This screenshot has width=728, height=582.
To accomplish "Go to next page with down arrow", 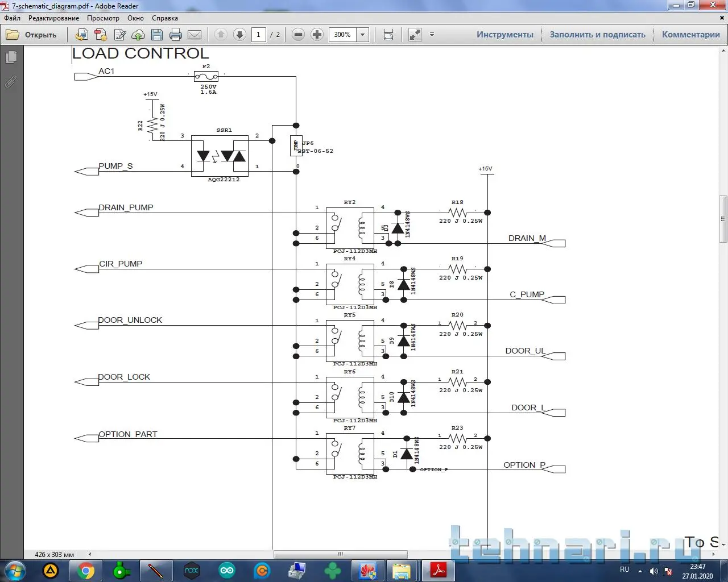I will pyautogui.click(x=239, y=35).
